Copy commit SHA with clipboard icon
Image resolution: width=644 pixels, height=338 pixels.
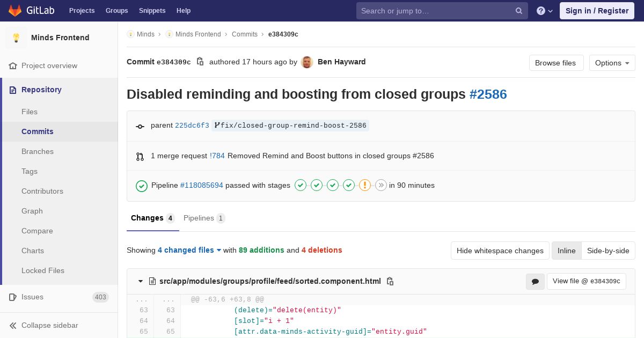(200, 62)
